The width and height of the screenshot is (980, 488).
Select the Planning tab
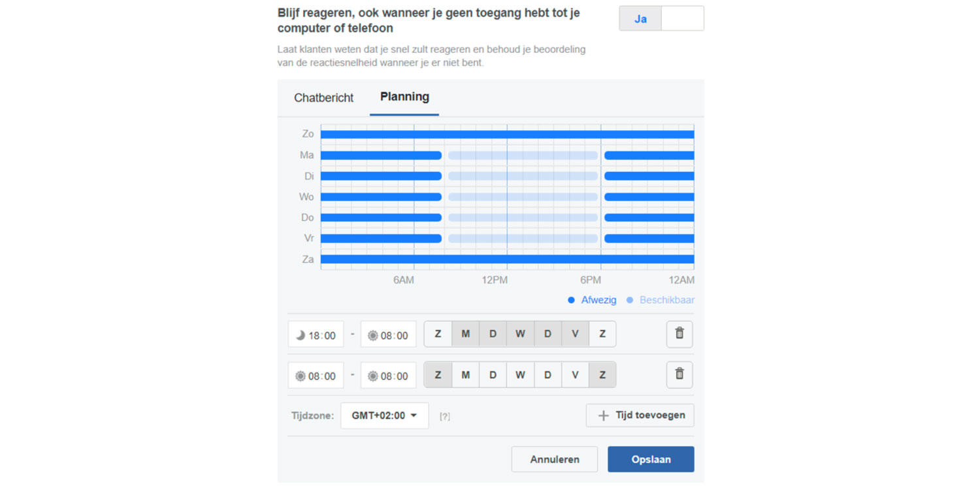tap(404, 97)
